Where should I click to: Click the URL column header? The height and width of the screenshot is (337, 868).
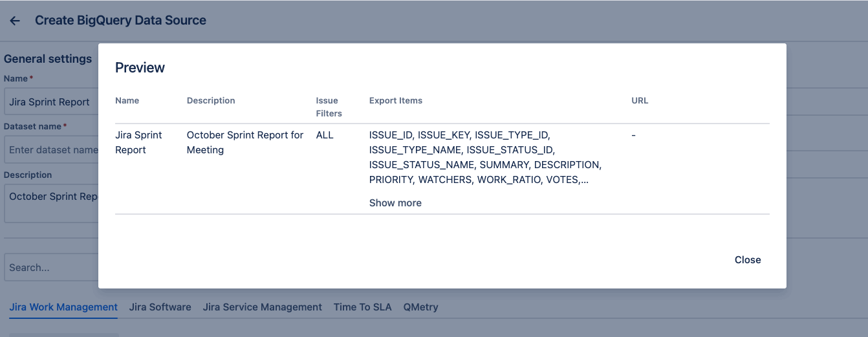(x=640, y=101)
